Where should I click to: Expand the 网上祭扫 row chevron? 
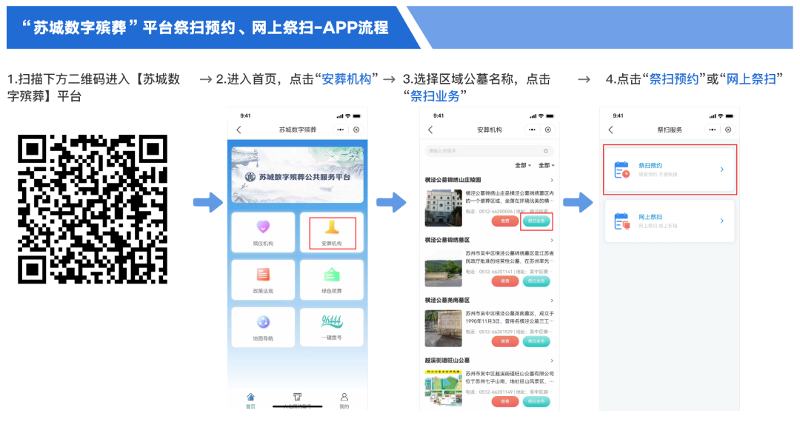pyautogui.click(x=722, y=221)
